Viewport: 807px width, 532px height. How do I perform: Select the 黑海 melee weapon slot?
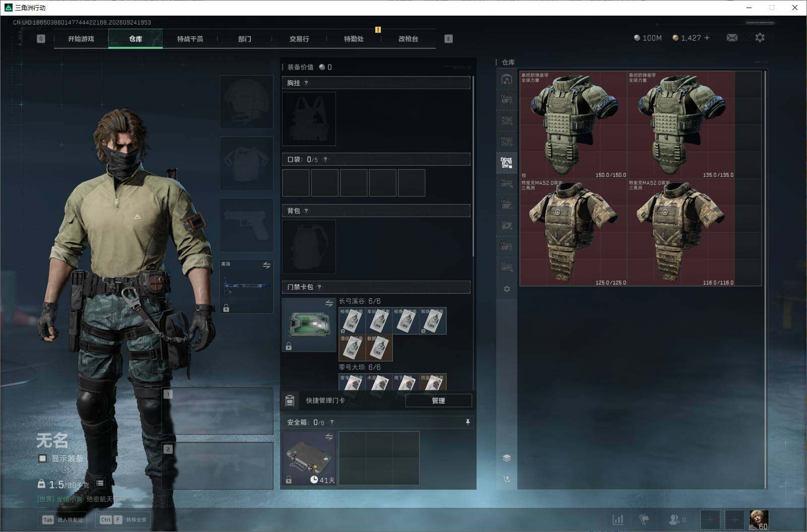coord(246,286)
